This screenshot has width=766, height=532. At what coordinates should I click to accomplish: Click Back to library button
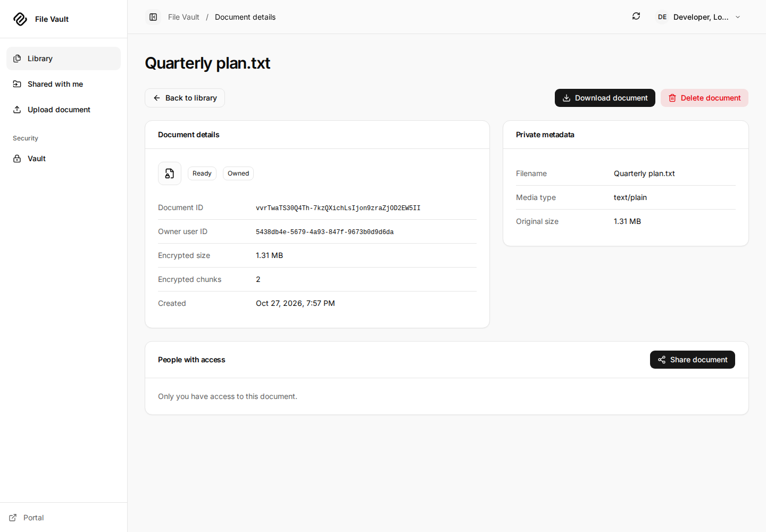click(x=185, y=98)
